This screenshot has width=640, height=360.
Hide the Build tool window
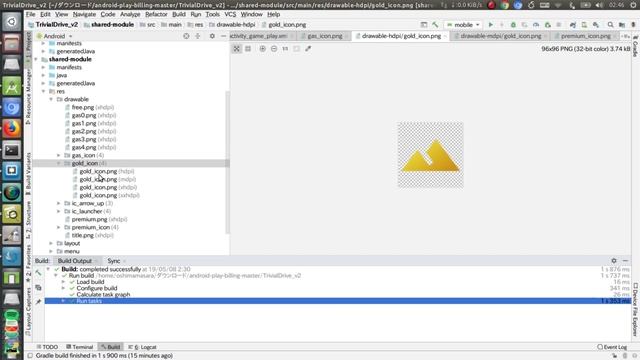tap(625, 260)
